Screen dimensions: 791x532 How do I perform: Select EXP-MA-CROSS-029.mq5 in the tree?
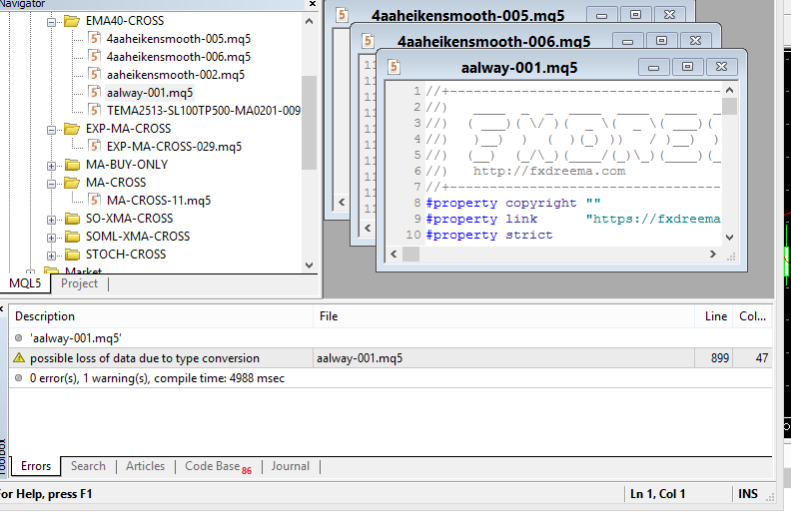174,147
